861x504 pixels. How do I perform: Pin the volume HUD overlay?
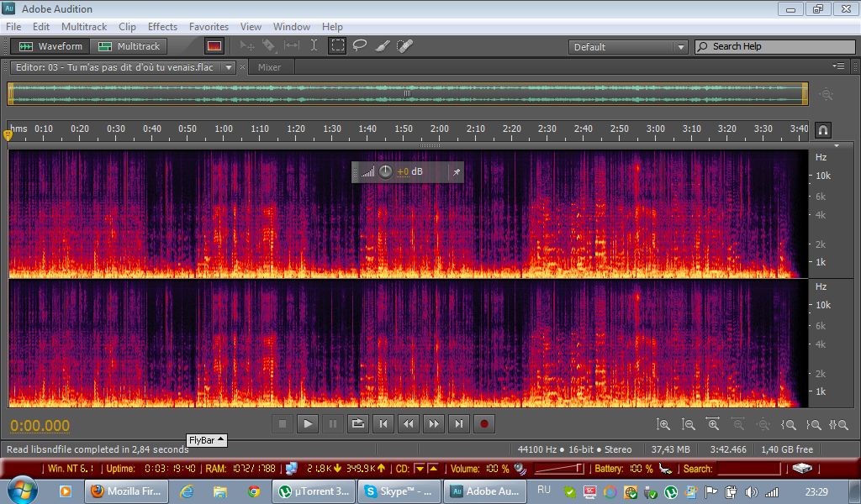click(456, 172)
